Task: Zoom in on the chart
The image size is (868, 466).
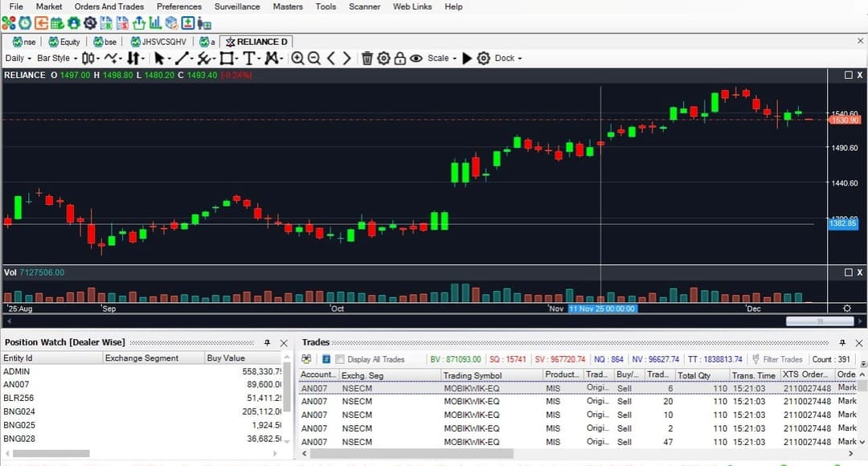Action: pos(298,58)
